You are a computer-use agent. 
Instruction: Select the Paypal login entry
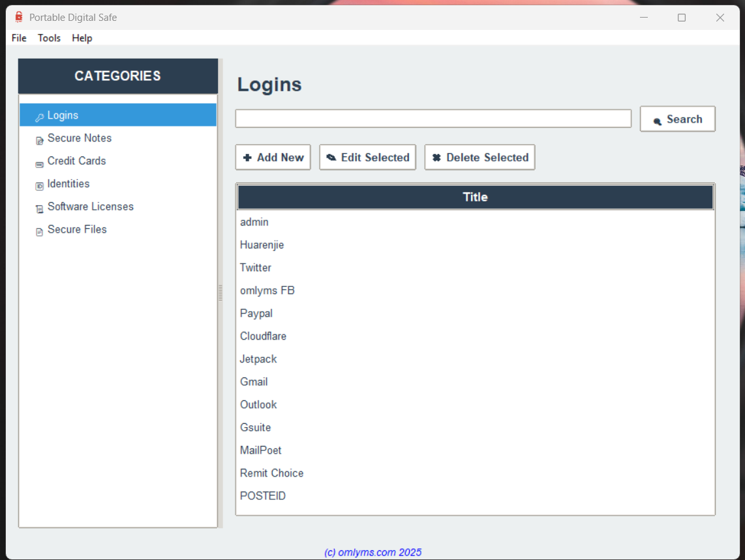256,314
